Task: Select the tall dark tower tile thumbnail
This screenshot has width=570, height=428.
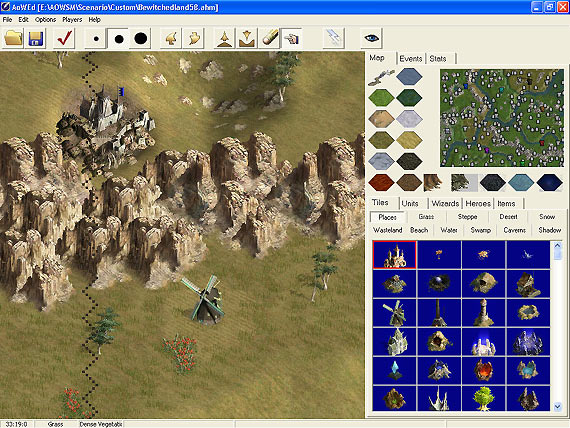Action: coord(439,313)
